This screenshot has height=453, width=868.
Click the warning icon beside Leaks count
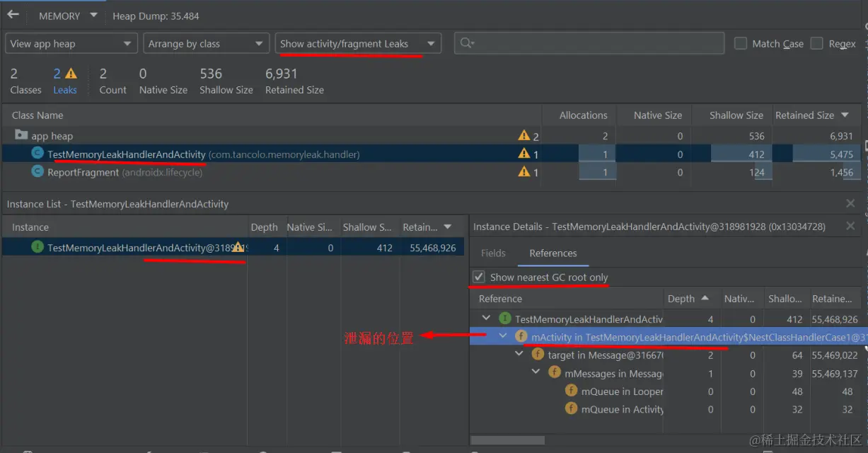71,74
